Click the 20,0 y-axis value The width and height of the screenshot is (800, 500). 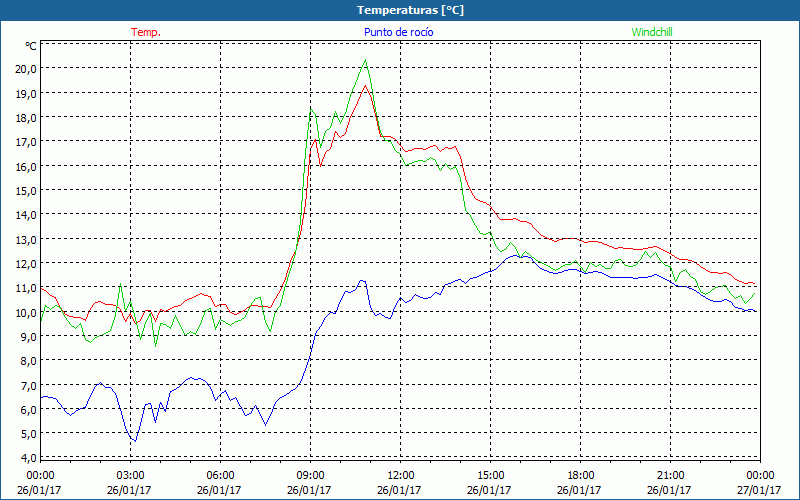[x=26, y=68]
